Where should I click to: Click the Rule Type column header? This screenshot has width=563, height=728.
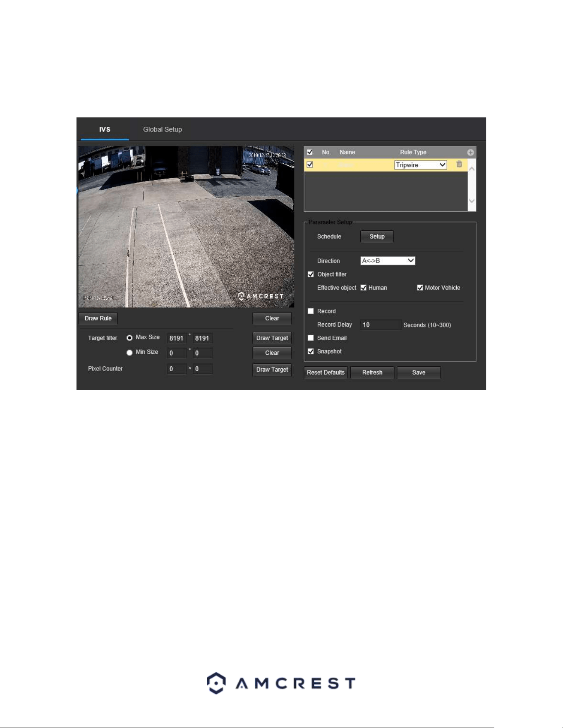coord(413,152)
